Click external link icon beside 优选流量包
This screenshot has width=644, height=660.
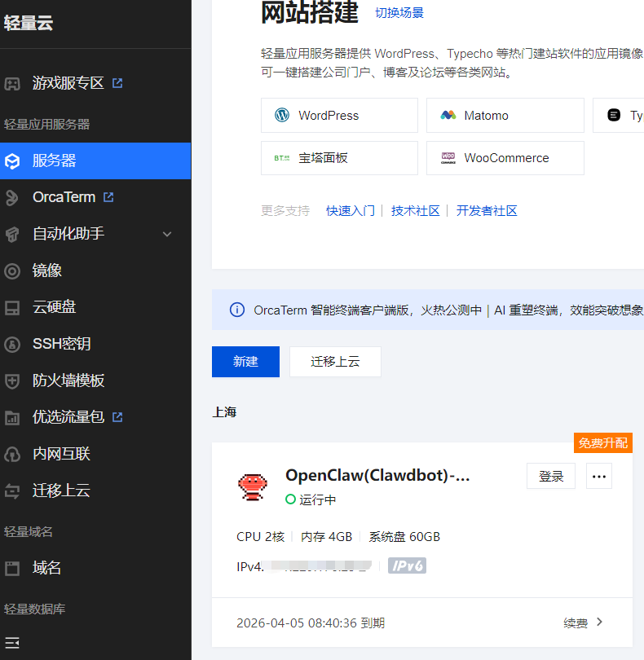tap(117, 416)
